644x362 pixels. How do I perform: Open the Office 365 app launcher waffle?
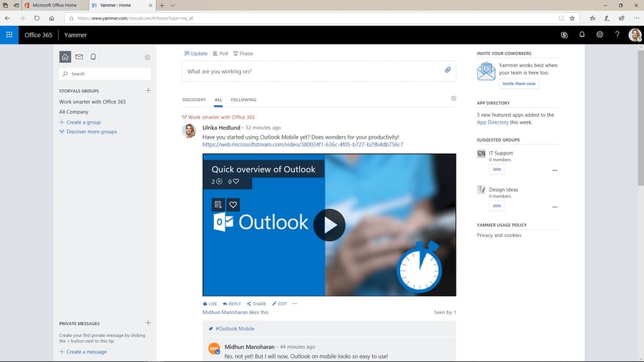9,35
